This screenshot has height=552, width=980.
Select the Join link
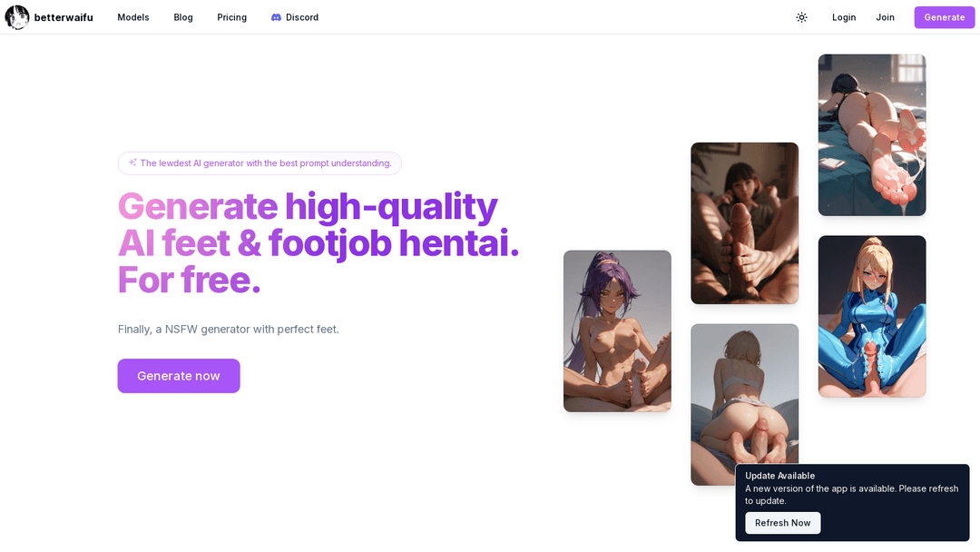coord(885,17)
